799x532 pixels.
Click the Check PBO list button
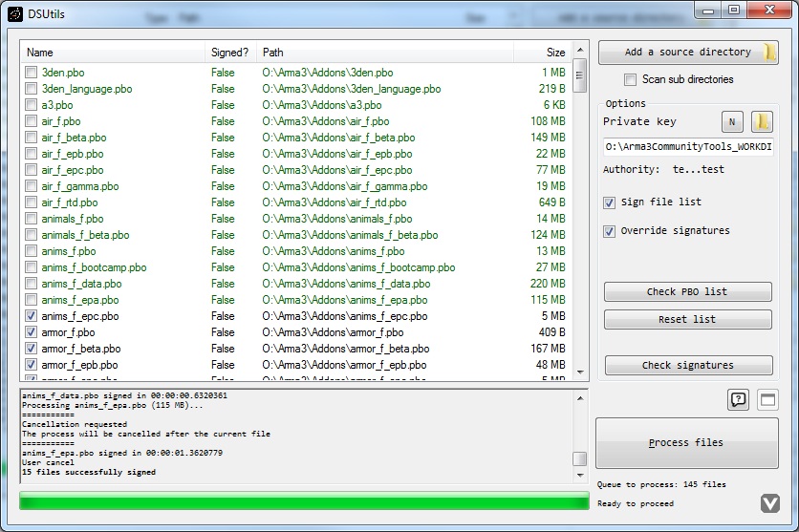(687, 292)
